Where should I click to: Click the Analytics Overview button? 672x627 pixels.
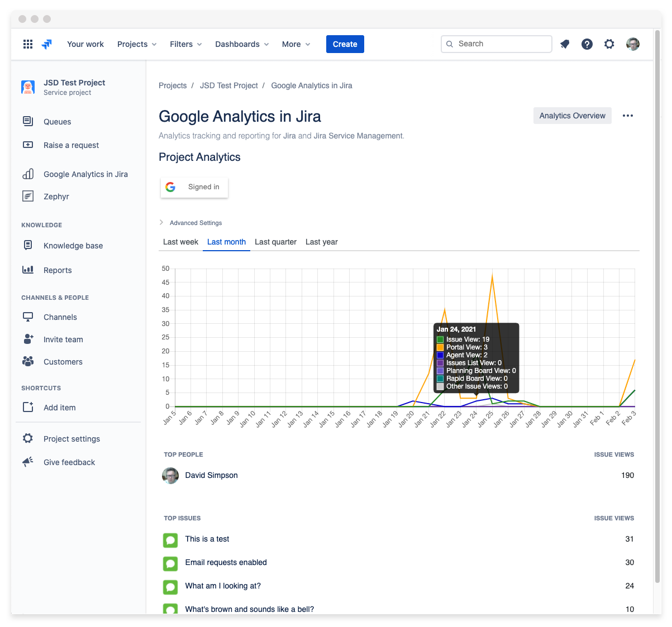(572, 116)
